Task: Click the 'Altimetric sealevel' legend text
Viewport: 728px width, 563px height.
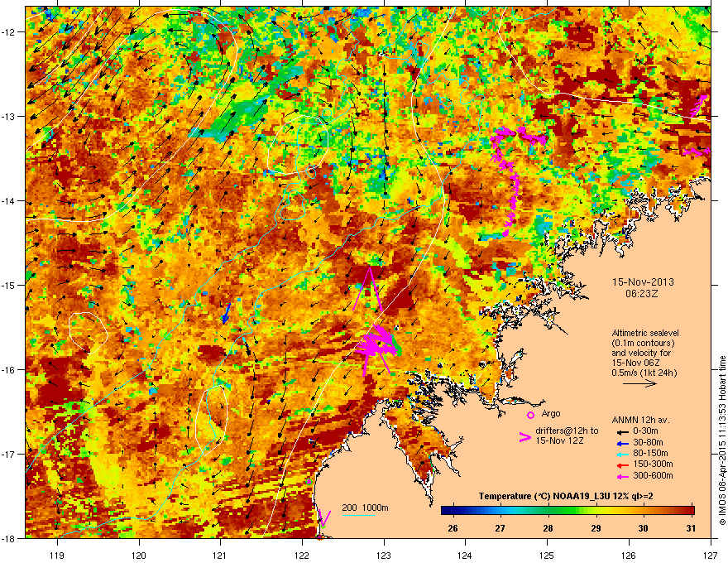Action: coord(645,333)
